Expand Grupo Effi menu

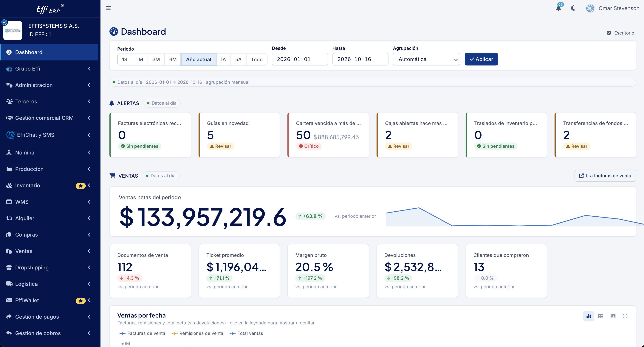coord(49,69)
